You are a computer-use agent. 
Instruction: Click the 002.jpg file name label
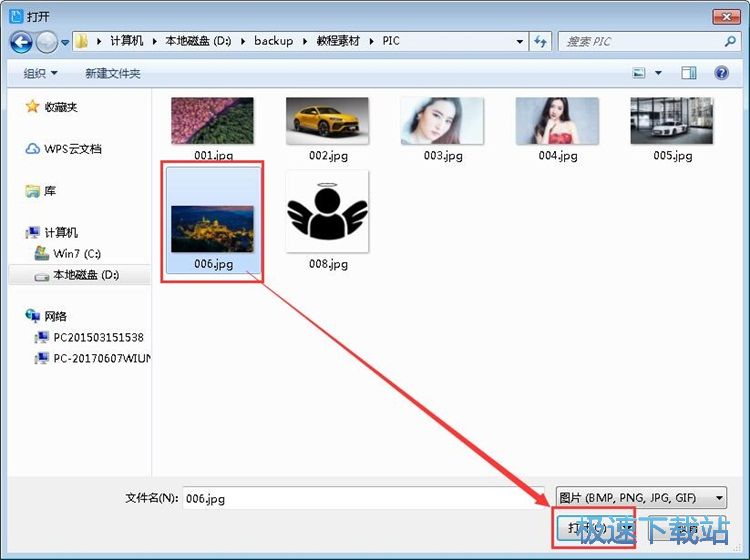(x=329, y=155)
